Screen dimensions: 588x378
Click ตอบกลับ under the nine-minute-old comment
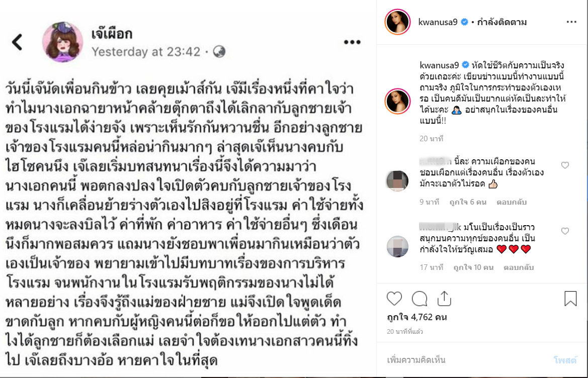pos(512,202)
